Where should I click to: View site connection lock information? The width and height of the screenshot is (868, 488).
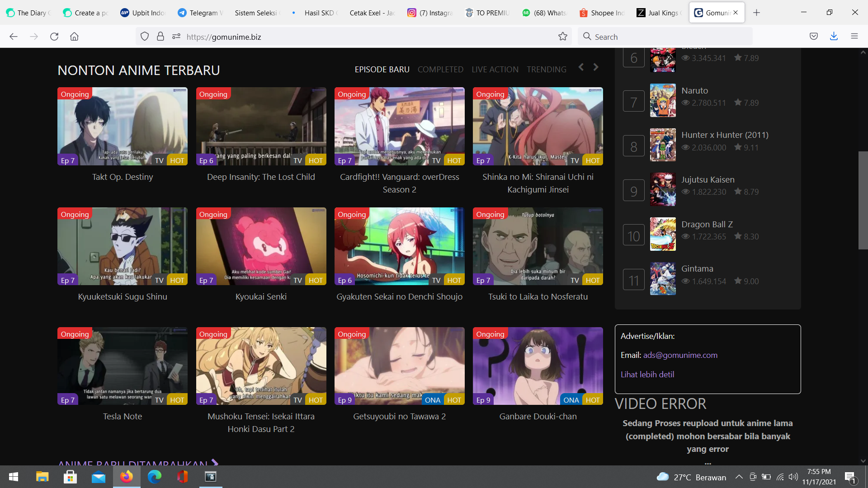click(160, 37)
